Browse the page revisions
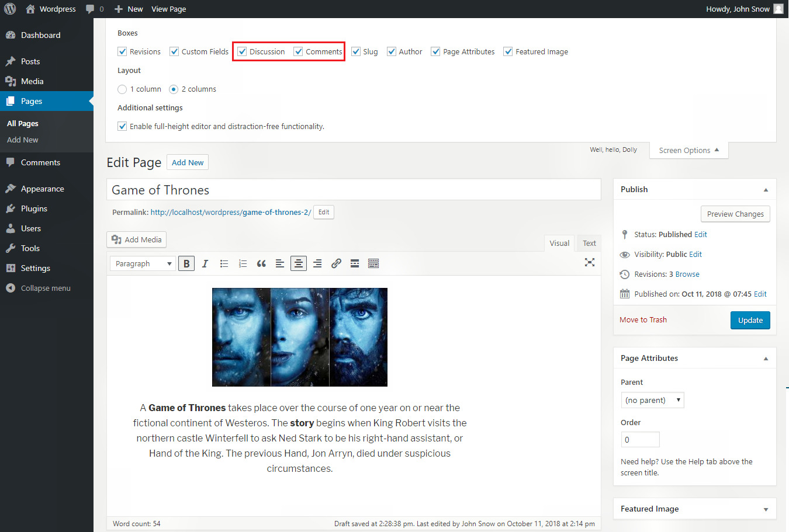 687,274
